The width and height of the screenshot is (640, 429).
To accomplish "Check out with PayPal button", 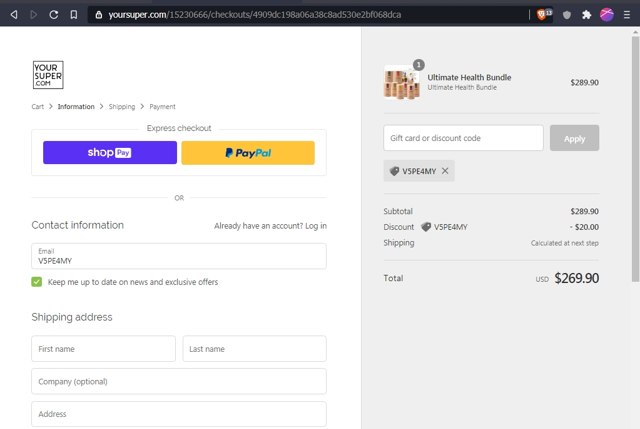I will click(248, 153).
